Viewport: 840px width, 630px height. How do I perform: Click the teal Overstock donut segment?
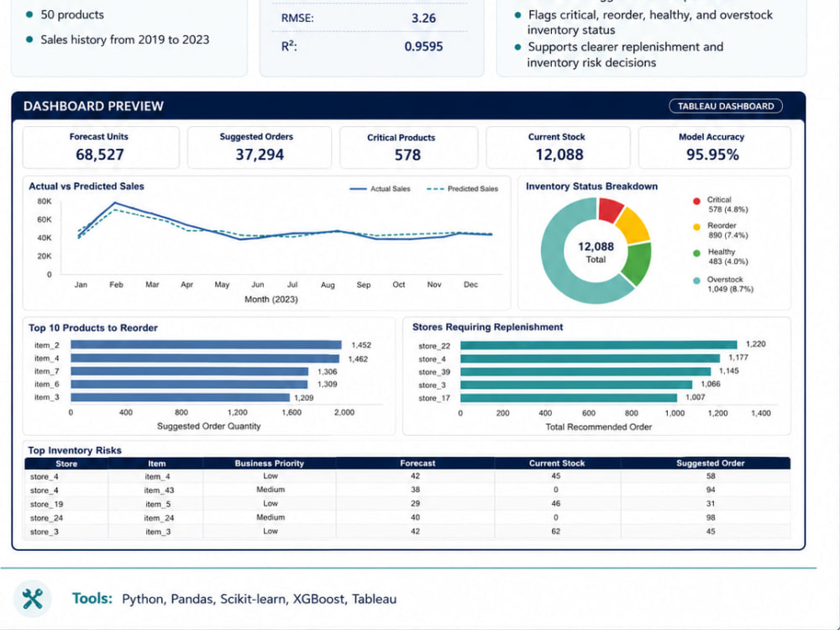click(x=559, y=262)
